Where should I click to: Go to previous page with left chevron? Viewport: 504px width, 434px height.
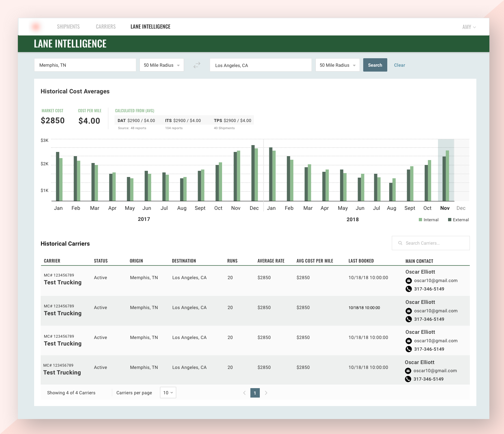pyautogui.click(x=245, y=393)
